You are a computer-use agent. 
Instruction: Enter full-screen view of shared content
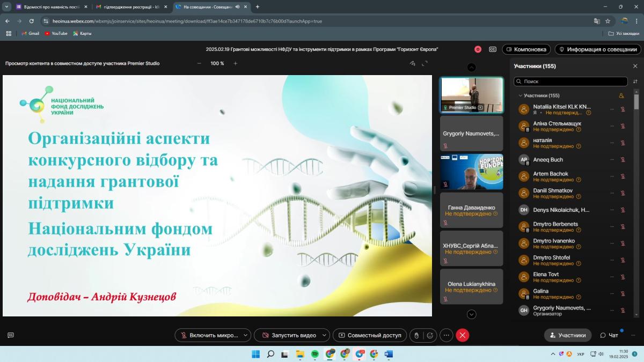click(x=425, y=63)
